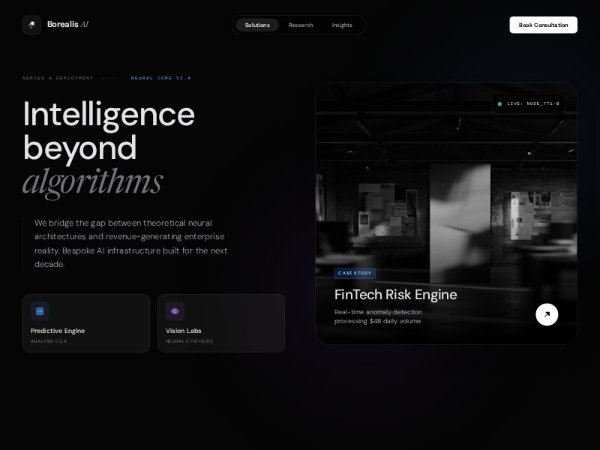This screenshot has height=450, width=600.
Task: Click the Borealis AI logo icon
Action: (x=32, y=25)
